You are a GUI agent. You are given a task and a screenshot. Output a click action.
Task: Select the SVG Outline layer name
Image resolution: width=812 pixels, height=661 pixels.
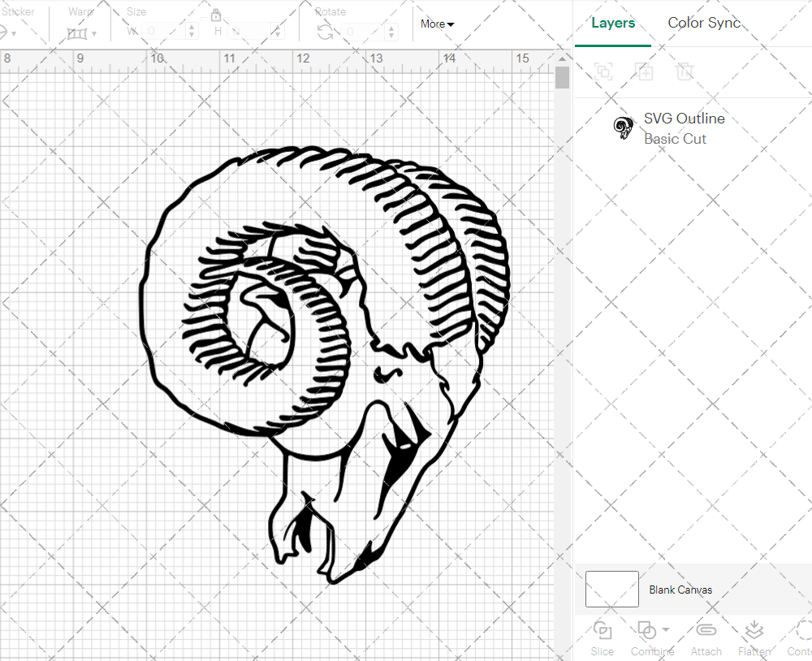(684, 119)
